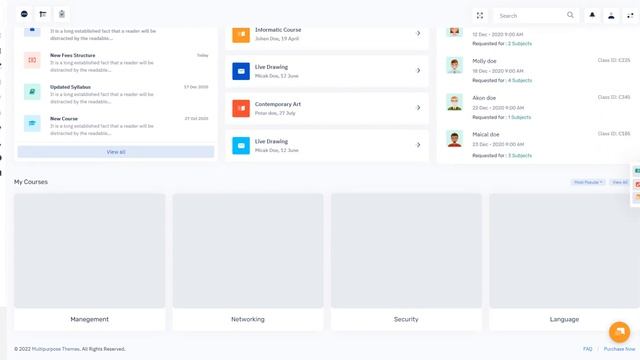This screenshot has height=360, width=640.
Task: Open the Networking course thumbnail
Action: point(248,251)
